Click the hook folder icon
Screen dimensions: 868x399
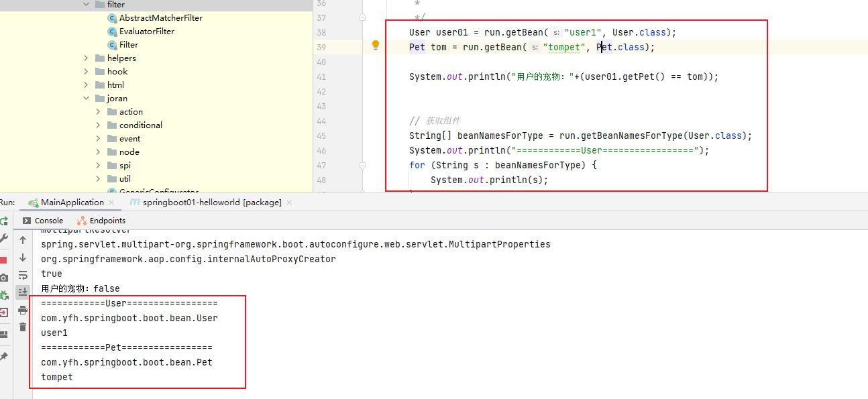pos(99,72)
